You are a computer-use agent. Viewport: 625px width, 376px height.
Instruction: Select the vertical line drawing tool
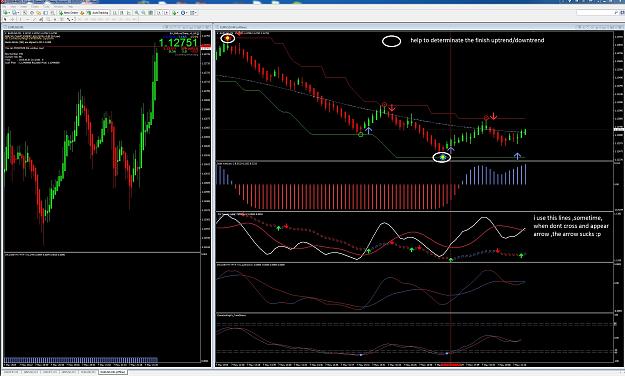20,19
